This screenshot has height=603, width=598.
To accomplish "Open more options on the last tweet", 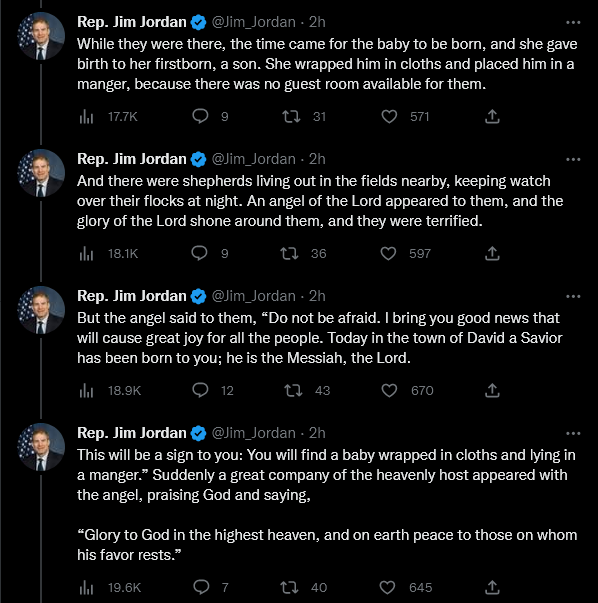I will coord(573,433).
